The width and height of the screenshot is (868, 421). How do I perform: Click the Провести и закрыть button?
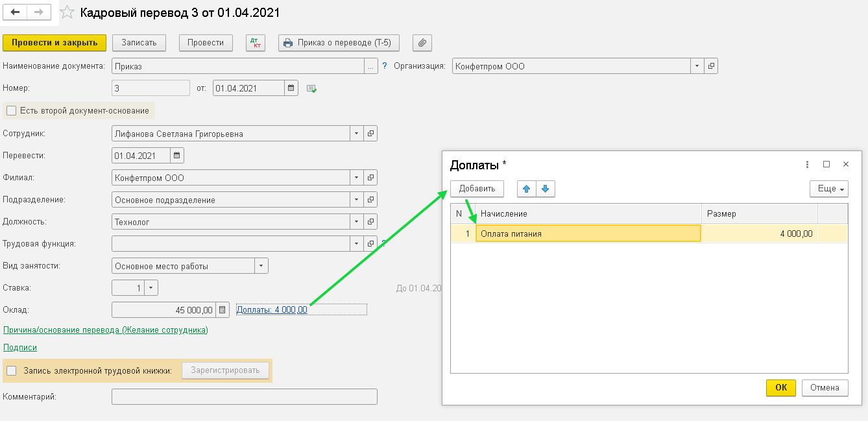(x=54, y=43)
